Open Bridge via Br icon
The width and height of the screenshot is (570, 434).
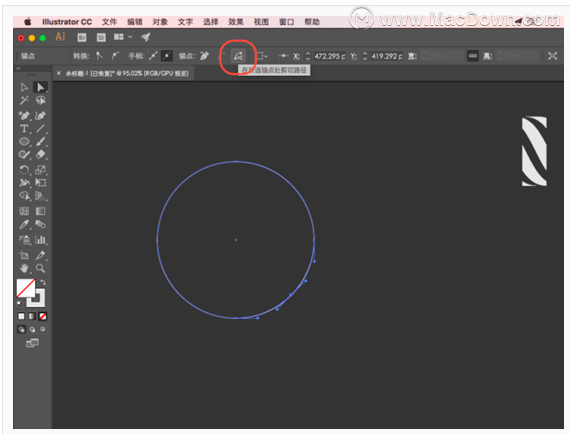[x=82, y=37]
